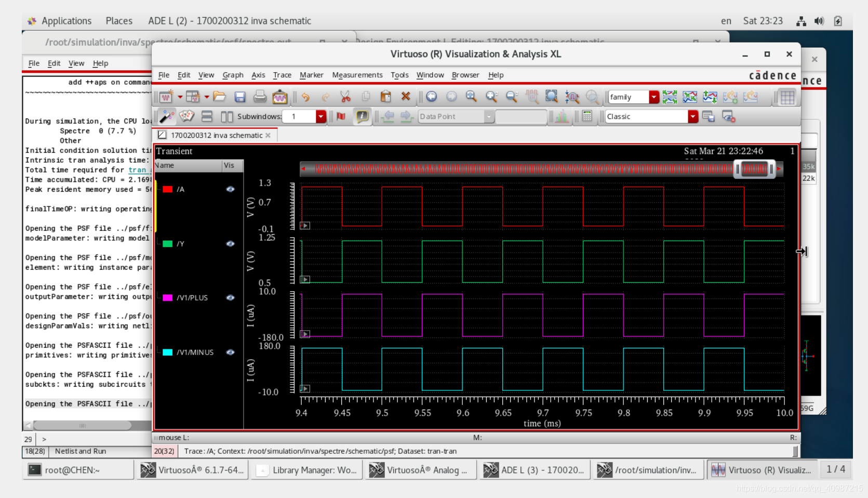This screenshot has height=498, width=868.
Task: Click the Cut scissors icon
Action: [345, 97]
